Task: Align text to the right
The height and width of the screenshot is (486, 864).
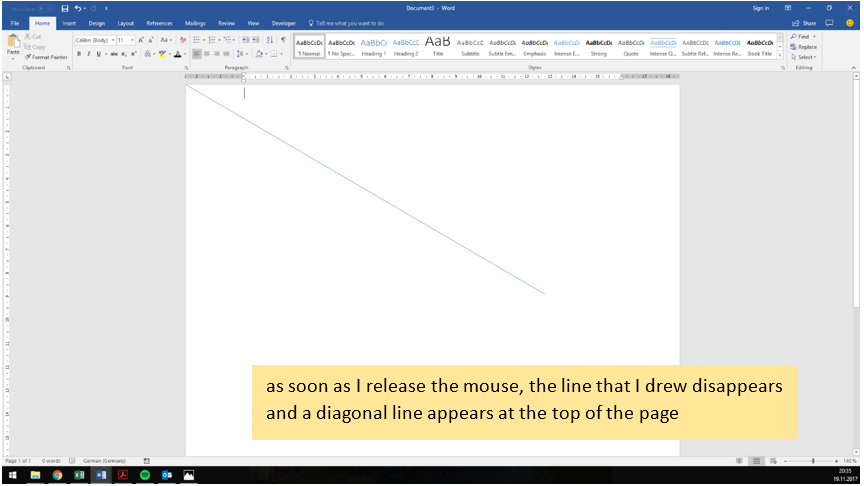Action: click(x=217, y=54)
